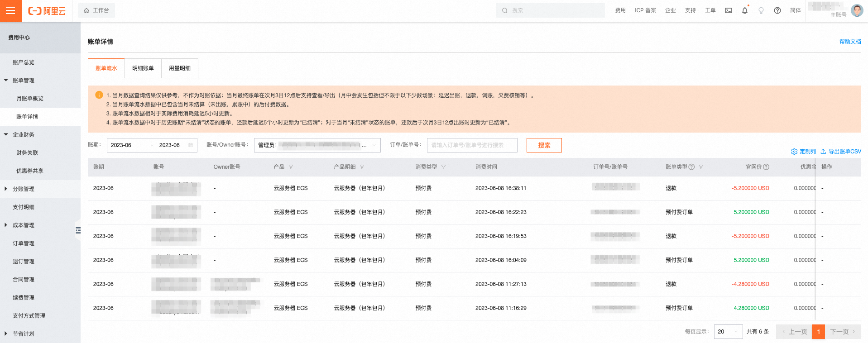The height and width of the screenshot is (343, 868).
Task: Click 费用中心 sidebar header
Action: click(x=19, y=38)
